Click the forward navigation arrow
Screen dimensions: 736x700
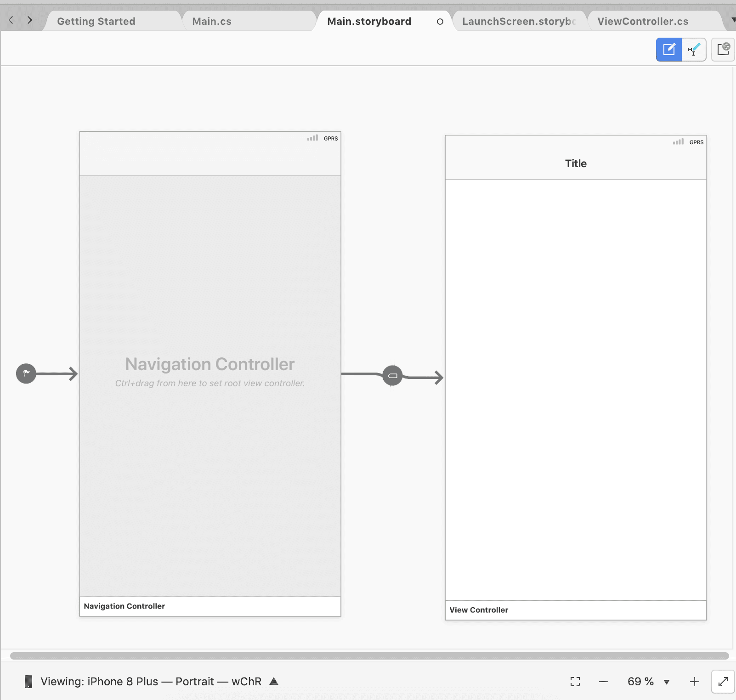(x=30, y=20)
